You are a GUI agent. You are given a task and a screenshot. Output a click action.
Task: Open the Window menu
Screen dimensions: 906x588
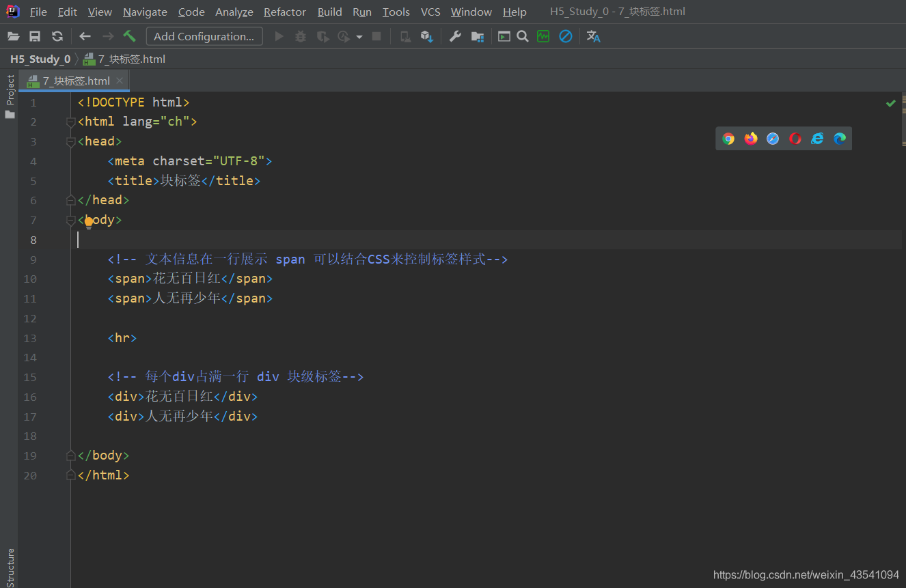tap(471, 12)
